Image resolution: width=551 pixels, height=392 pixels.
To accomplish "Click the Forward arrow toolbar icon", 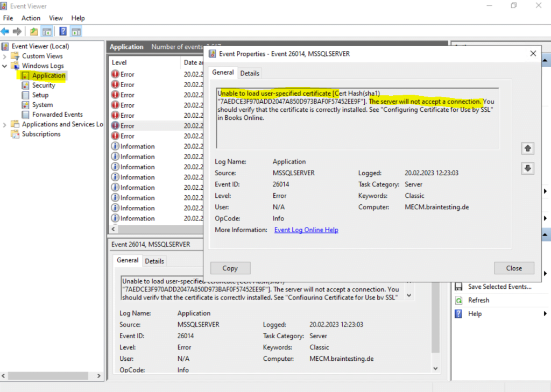I will click(x=17, y=32).
